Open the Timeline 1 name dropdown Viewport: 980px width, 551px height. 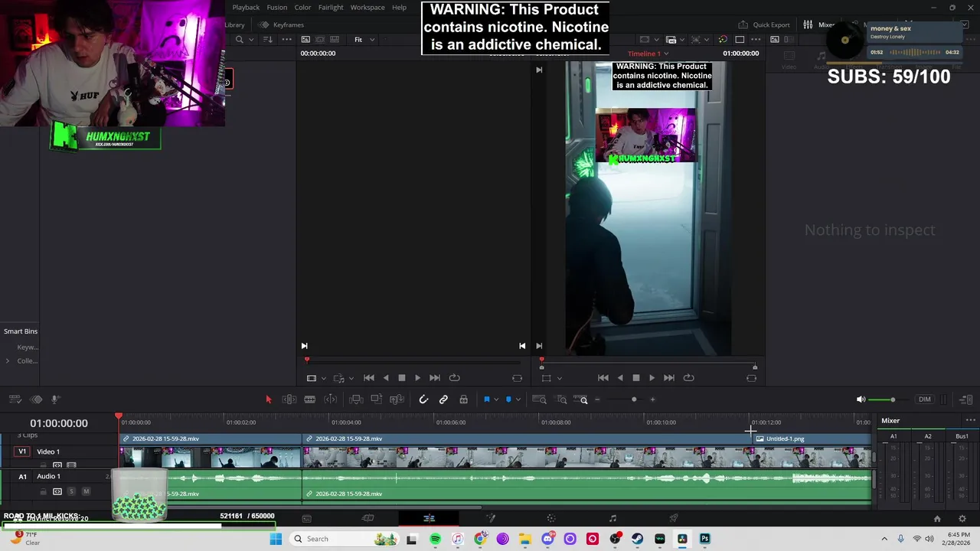[x=648, y=54]
